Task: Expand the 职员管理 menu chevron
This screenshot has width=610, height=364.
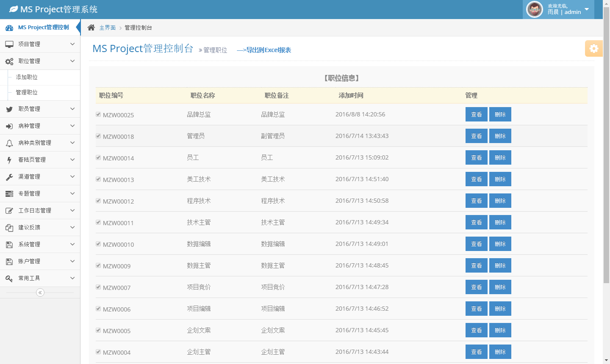Action: click(72, 109)
